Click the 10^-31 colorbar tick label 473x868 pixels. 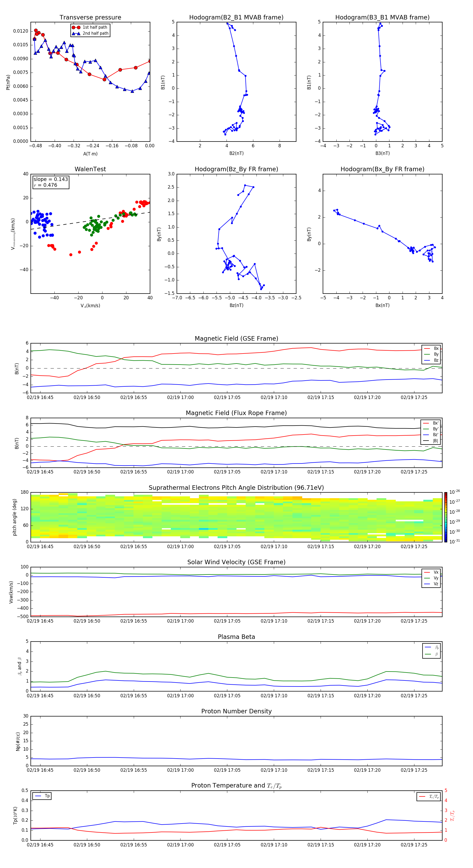[x=455, y=542]
